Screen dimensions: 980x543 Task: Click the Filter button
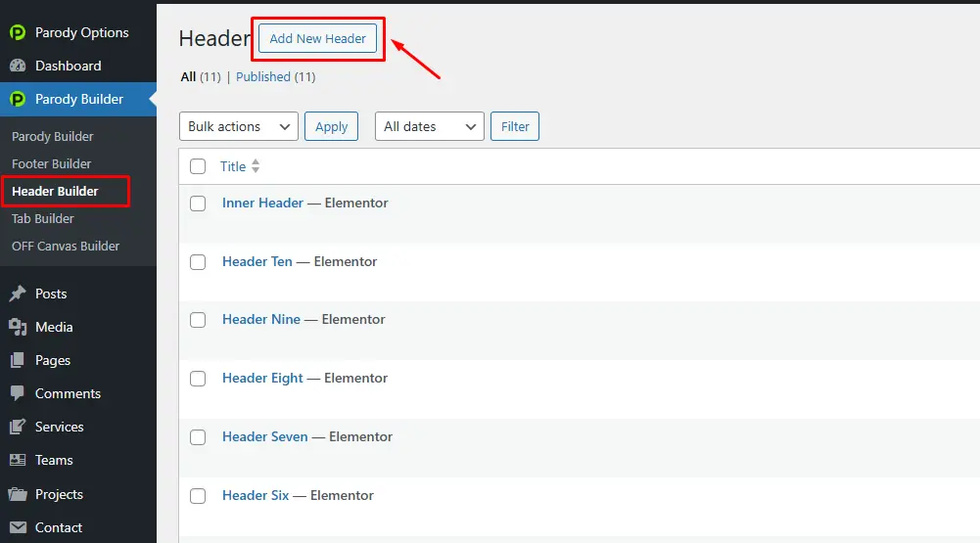tap(515, 126)
